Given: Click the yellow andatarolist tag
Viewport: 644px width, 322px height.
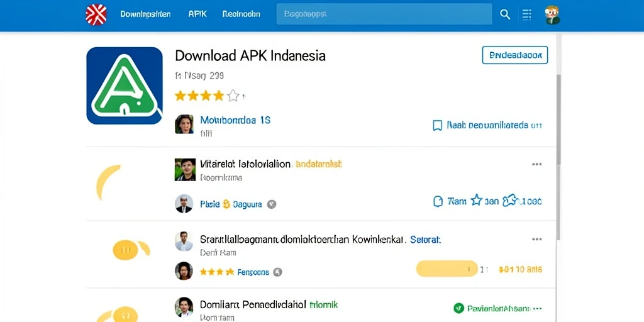Looking at the screenshot, I should pyautogui.click(x=319, y=164).
